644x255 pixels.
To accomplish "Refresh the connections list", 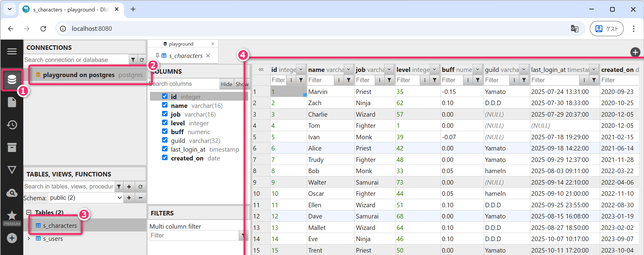I will point(142,60).
